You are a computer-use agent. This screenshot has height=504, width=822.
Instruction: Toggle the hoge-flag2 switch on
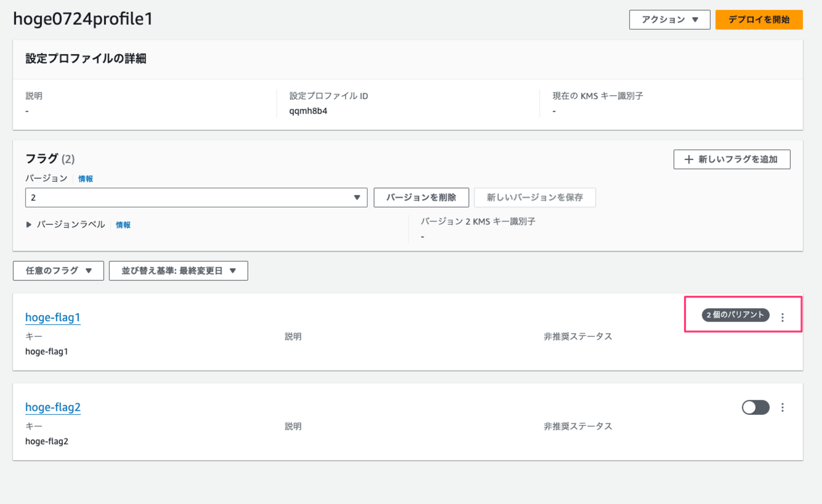coord(755,407)
